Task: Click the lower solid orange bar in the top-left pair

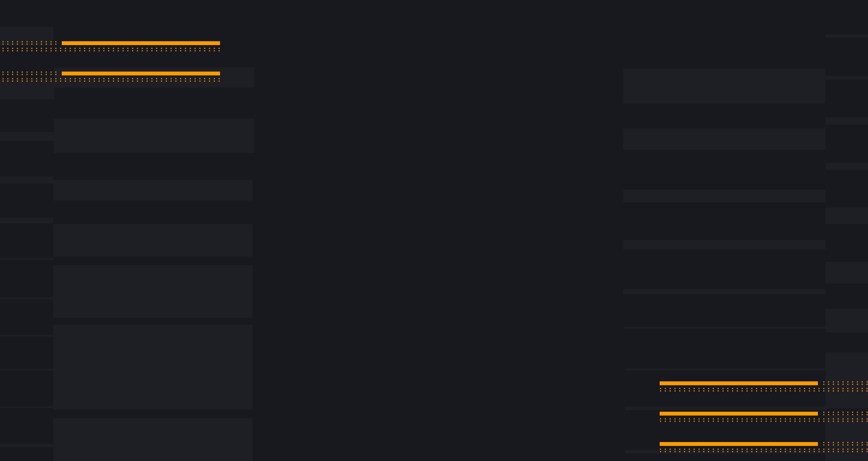Action: tap(141, 73)
